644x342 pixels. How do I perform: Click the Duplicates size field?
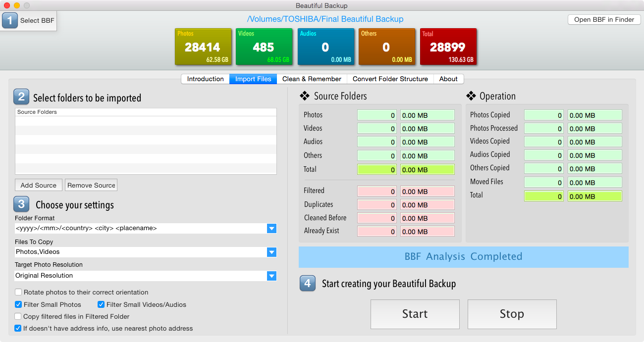click(427, 205)
